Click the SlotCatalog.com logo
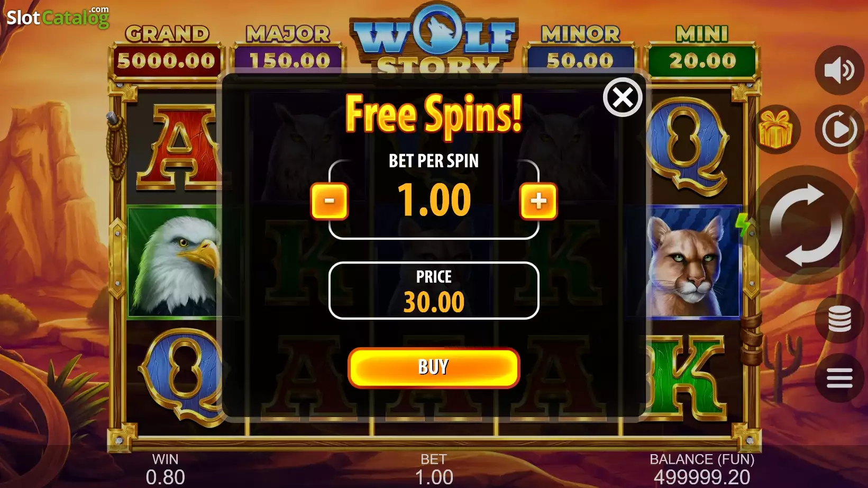 point(58,17)
